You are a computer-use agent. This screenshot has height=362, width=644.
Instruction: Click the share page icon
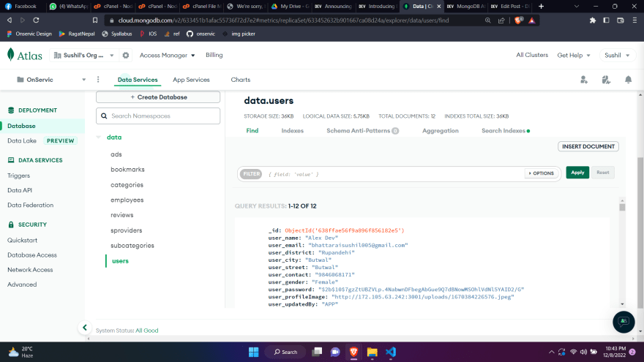click(501, 20)
